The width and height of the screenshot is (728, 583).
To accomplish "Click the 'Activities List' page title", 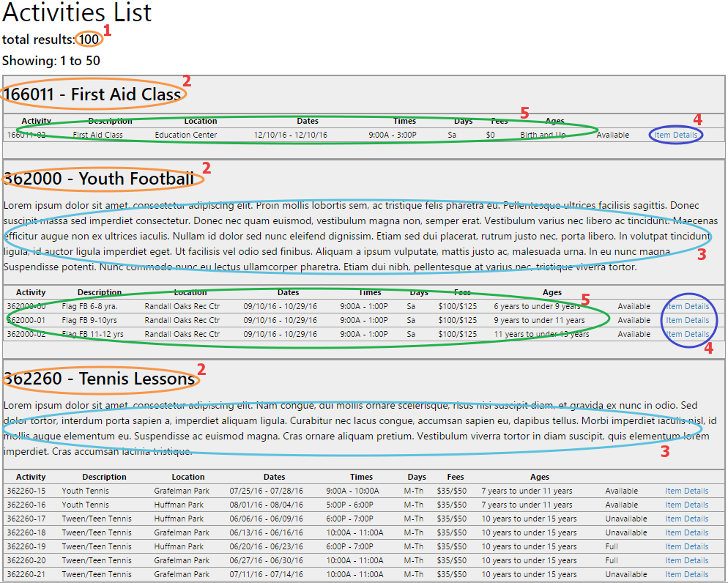I will 77,13.
